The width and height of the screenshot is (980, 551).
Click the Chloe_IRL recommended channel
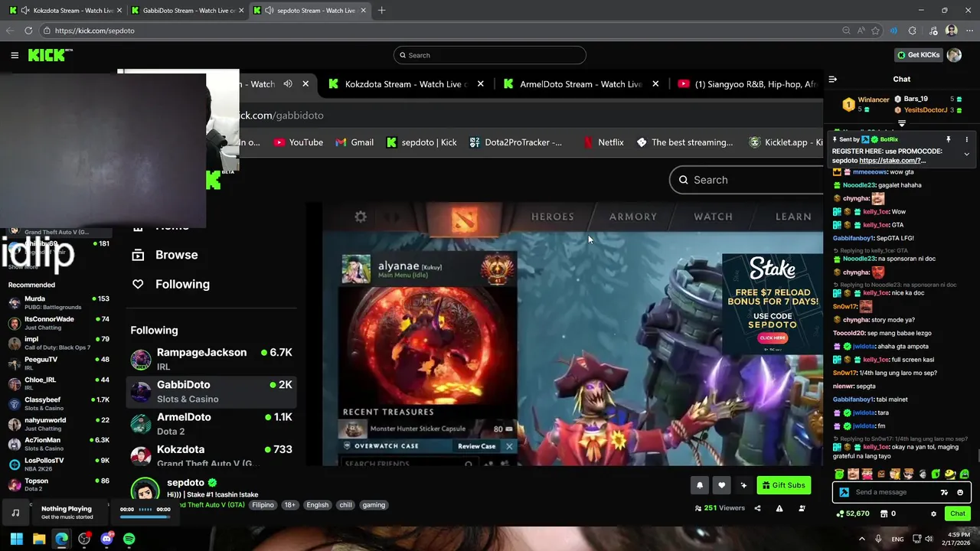click(59, 383)
